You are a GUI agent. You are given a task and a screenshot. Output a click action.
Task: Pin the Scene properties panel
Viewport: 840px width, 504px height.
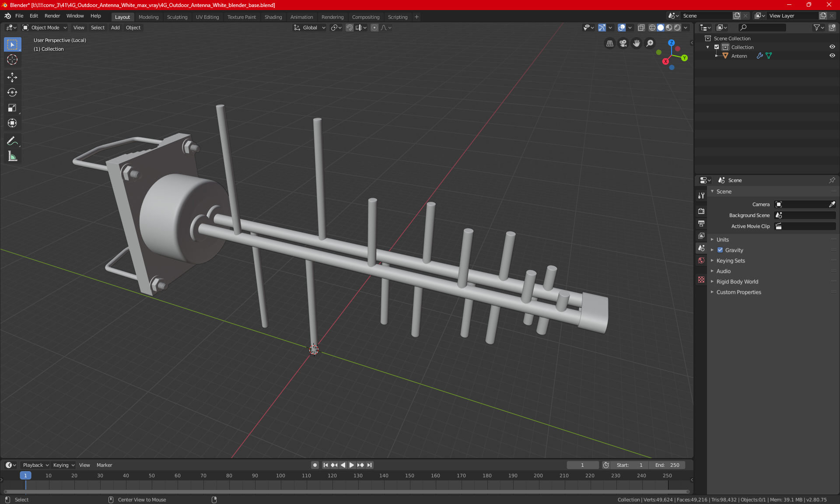(x=832, y=180)
